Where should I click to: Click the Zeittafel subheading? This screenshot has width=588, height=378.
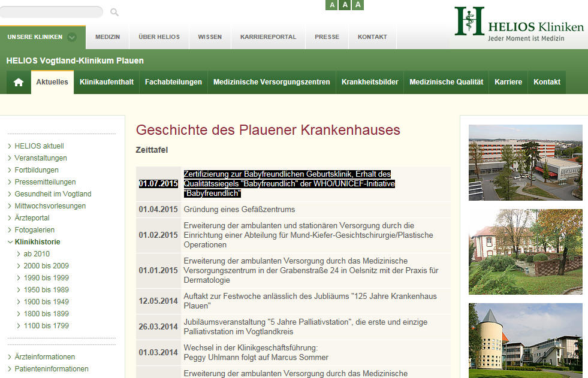(152, 150)
